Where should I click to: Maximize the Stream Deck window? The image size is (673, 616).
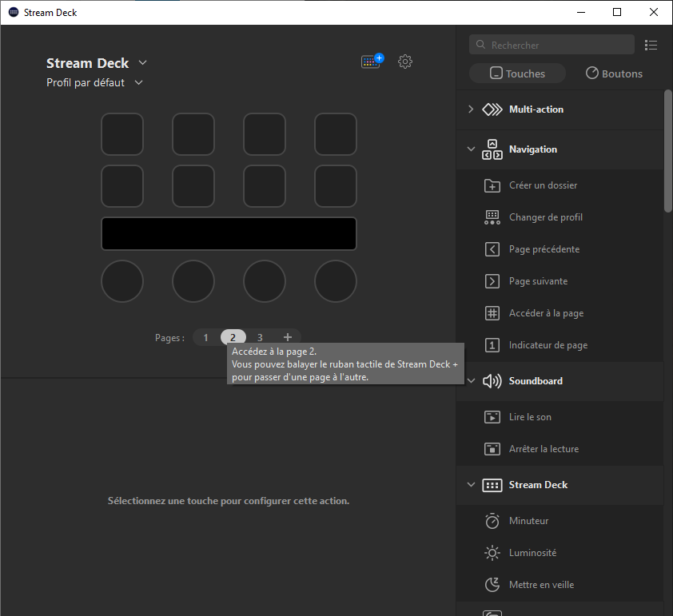pos(617,12)
